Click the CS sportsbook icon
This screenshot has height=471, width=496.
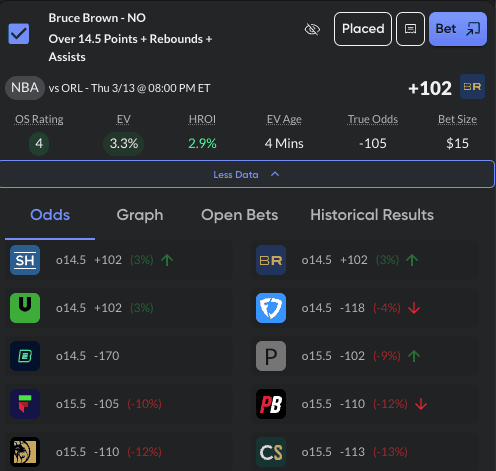click(271, 452)
